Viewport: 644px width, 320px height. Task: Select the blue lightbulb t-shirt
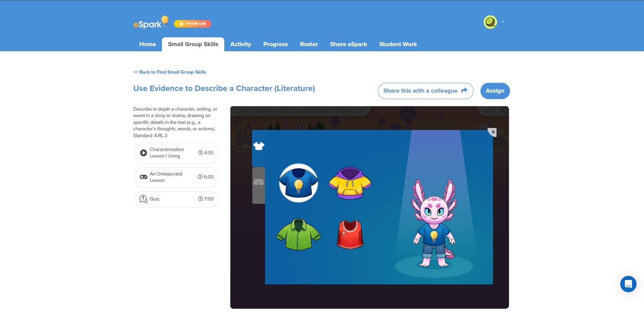(x=299, y=183)
